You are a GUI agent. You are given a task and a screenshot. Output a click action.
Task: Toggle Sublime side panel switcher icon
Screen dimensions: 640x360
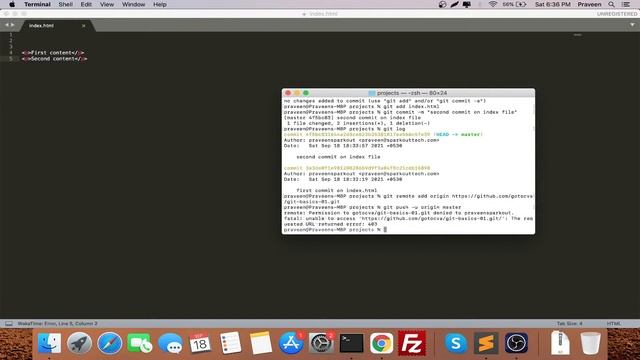[9, 324]
